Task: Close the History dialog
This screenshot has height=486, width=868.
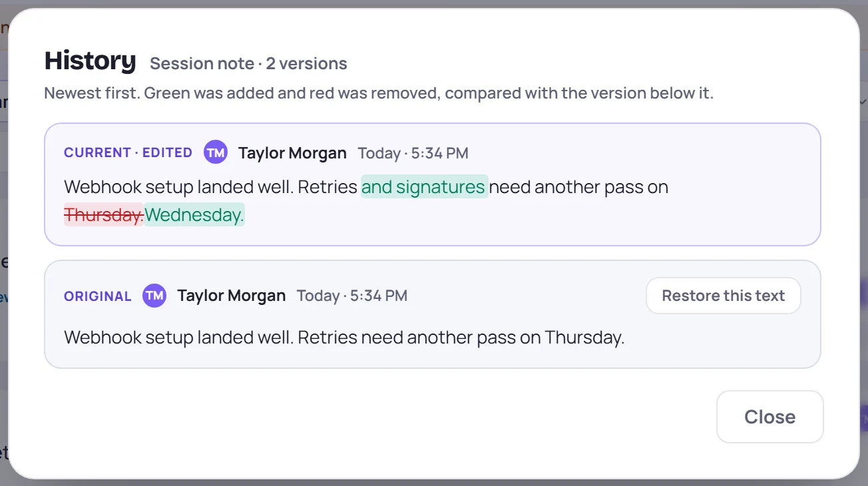Action: (x=770, y=417)
